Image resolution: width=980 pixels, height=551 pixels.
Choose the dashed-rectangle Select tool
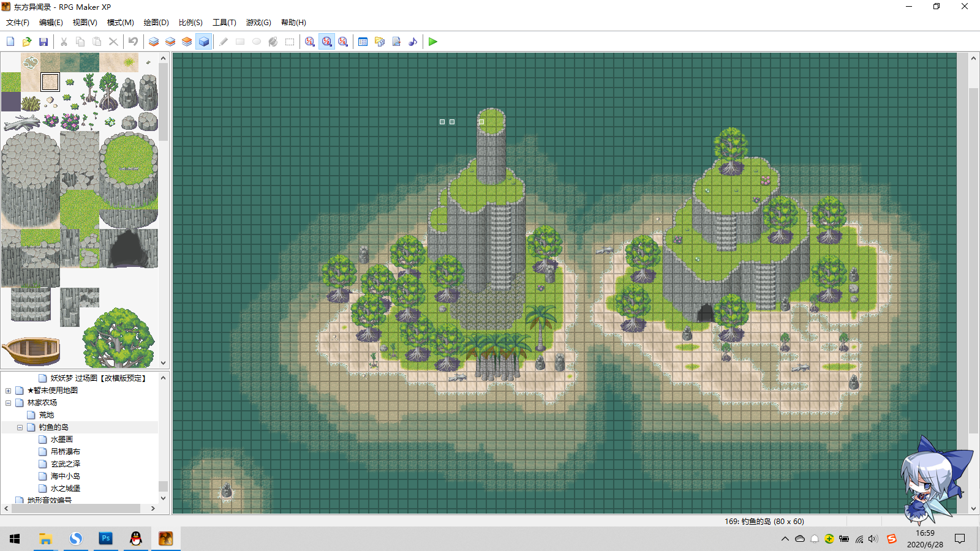290,42
